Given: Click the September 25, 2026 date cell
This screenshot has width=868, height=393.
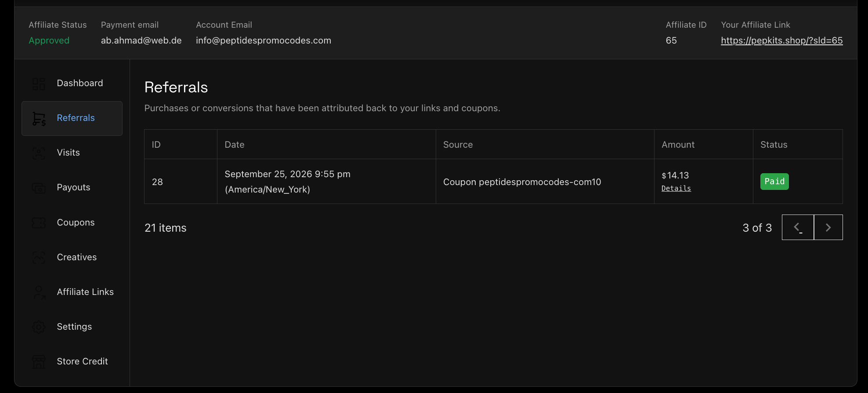Looking at the screenshot, I should 326,182.
